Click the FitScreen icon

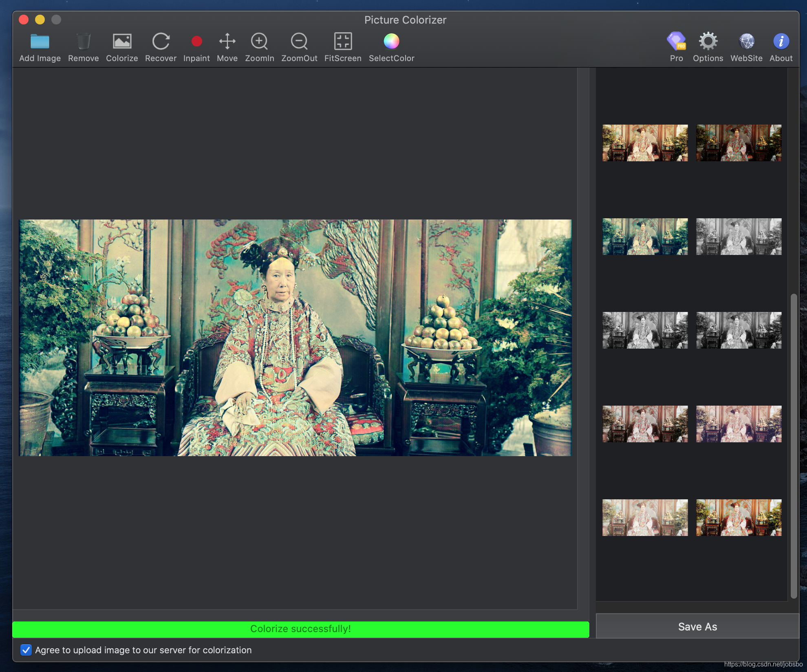tap(343, 42)
